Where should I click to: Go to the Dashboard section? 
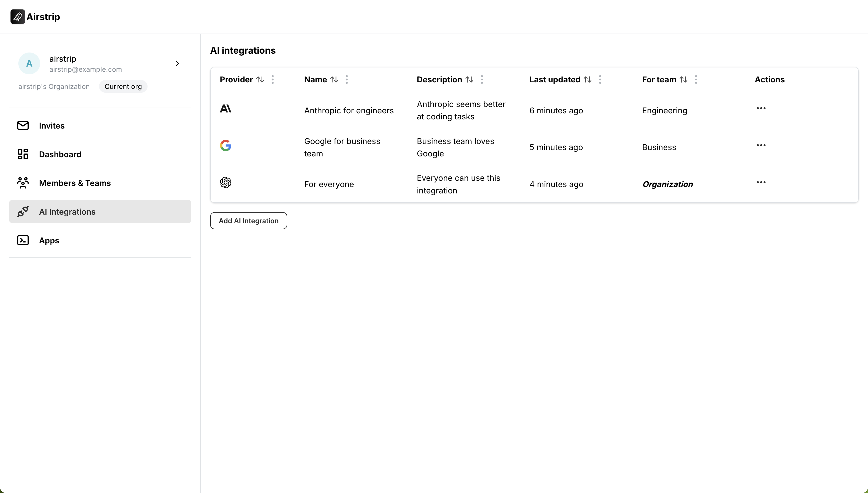(x=60, y=154)
